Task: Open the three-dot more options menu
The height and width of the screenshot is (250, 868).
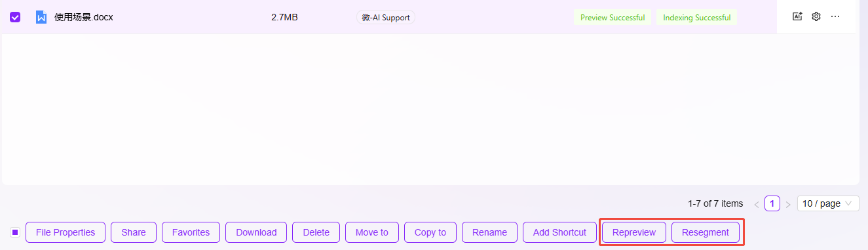Action: pyautogui.click(x=835, y=17)
